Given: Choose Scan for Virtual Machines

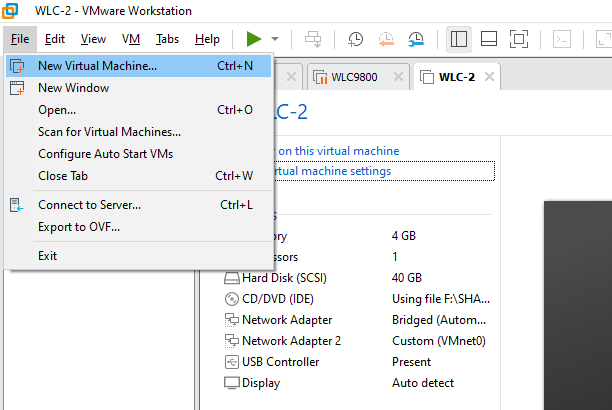Looking at the screenshot, I should coord(109,132).
